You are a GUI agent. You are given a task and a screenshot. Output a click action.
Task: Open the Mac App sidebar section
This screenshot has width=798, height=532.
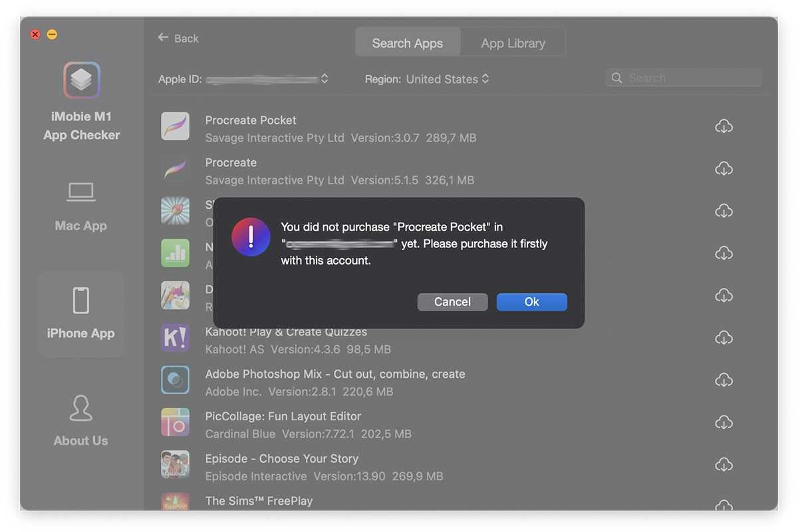[x=81, y=207]
